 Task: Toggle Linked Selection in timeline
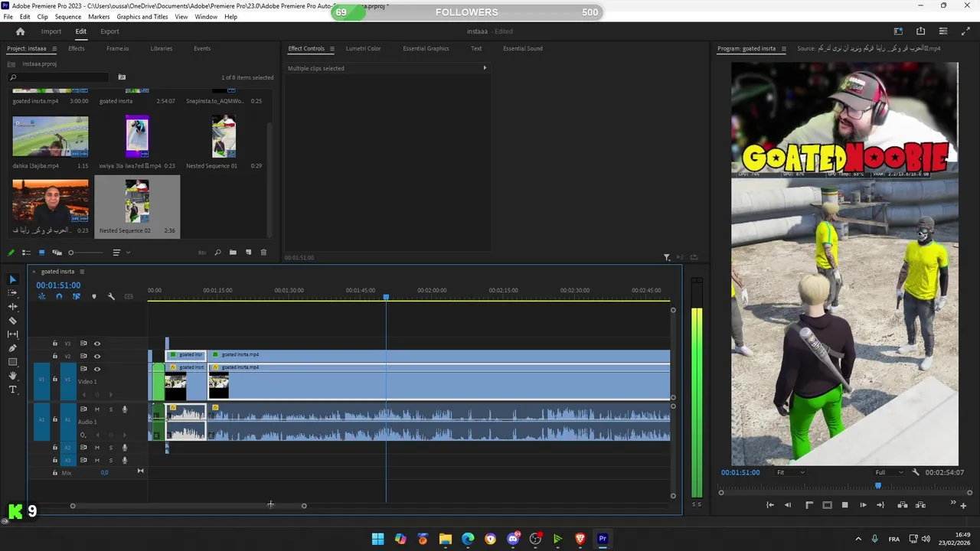tap(77, 296)
